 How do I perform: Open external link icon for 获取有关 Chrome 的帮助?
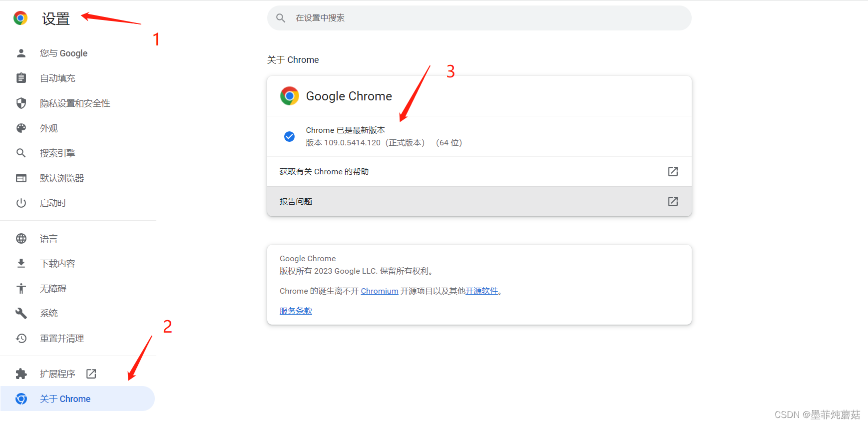coord(673,171)
